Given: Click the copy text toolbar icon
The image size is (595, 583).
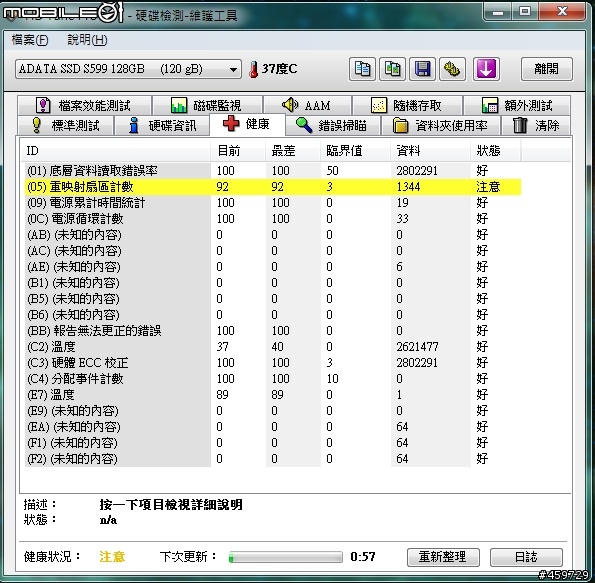Looking at the screenshot, I should pyautogui.click(x=362, y=69).
